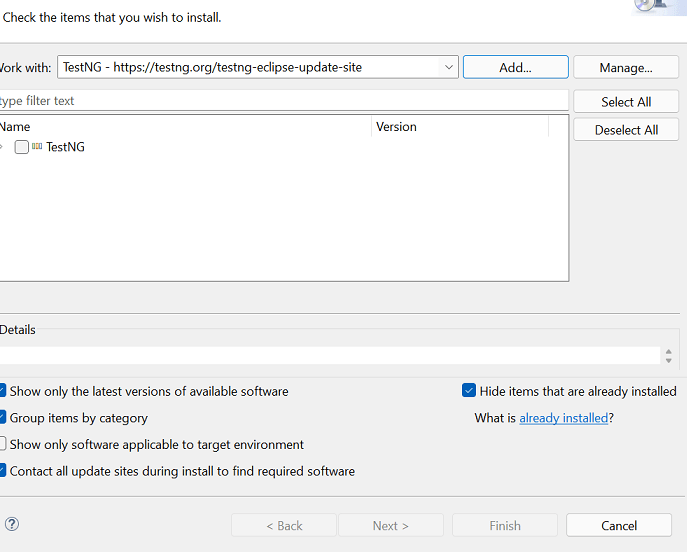This screenshot has width=687, height=552.
Task: Open the already installed link
Action: [563, 418]
